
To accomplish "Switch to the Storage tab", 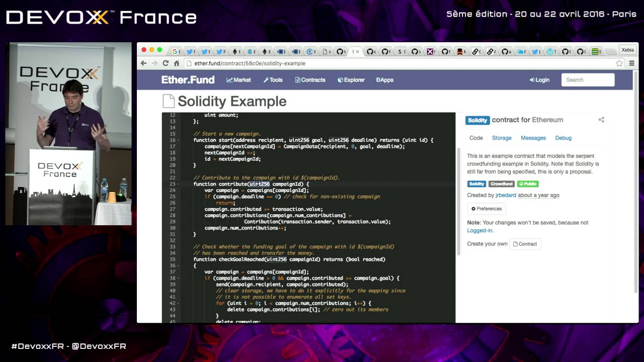I will [502, 138].
